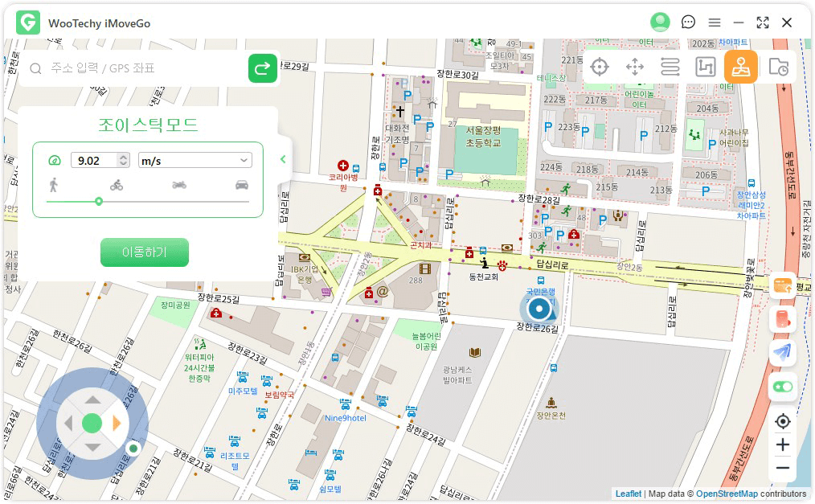Select the two-spot route mode icon
Image resolution: width=815 pixels, height=504 pixels.
pyautogui.click(x=670, y=67)
